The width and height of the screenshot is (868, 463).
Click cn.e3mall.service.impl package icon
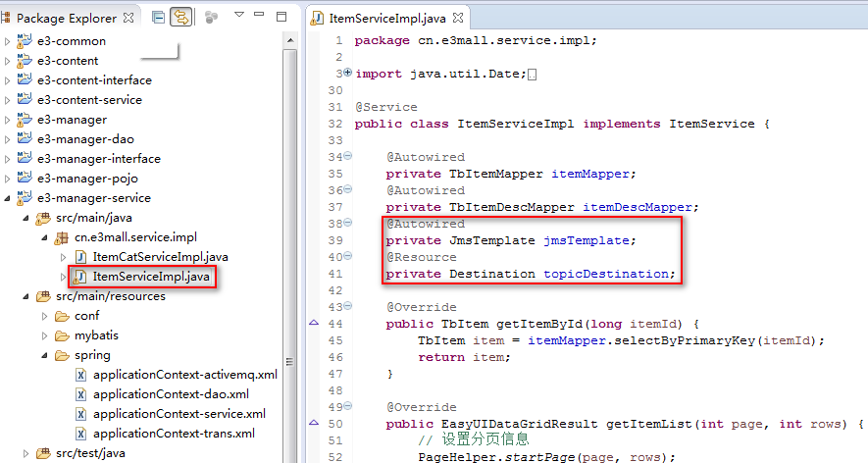(62, 238)
